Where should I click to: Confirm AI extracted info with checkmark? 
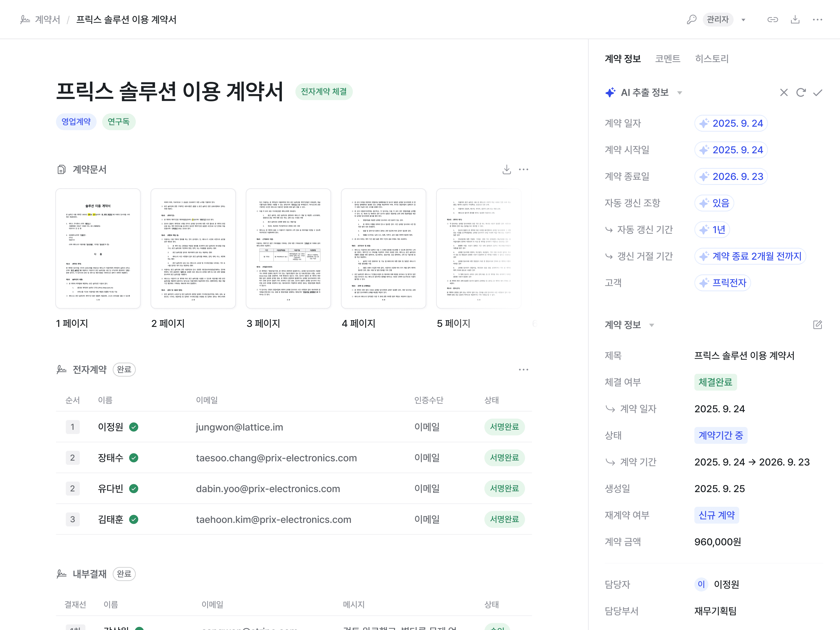818,93
